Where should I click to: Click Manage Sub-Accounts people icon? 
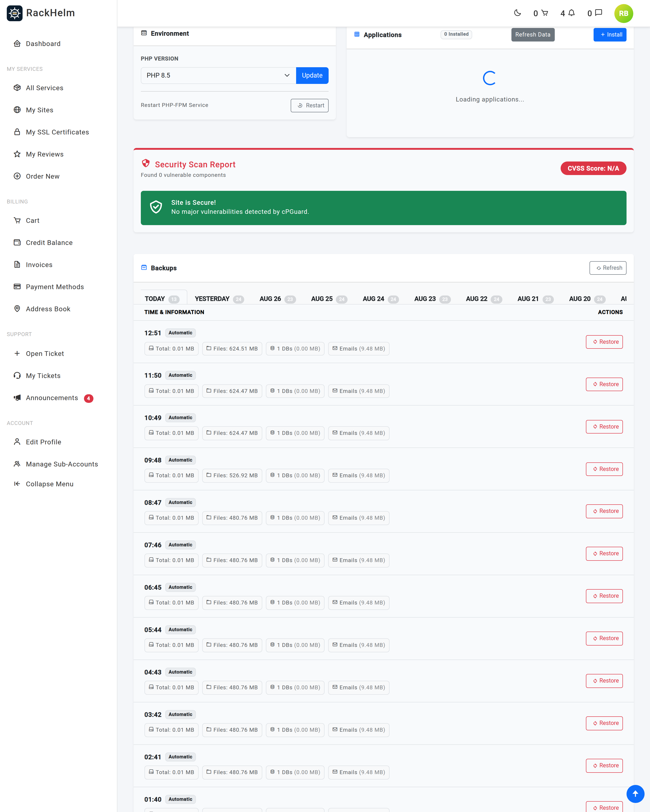click(x=17, y=464)
